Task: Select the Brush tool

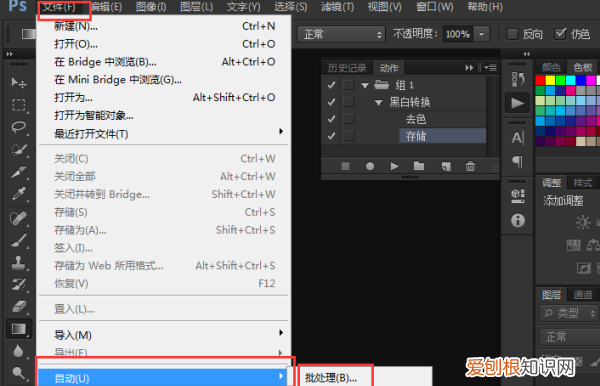Action: 18,241
